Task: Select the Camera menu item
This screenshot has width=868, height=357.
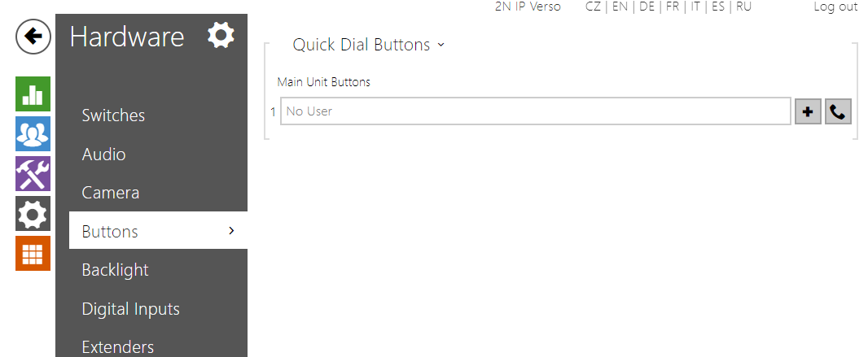Action: click(110, 193)
